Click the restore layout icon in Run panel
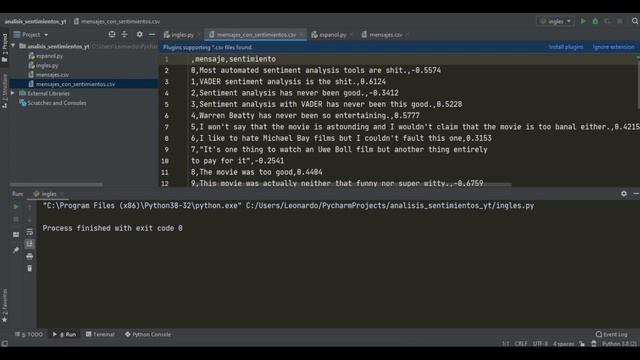This screenshot has height=360, width=640. (16, 235)
